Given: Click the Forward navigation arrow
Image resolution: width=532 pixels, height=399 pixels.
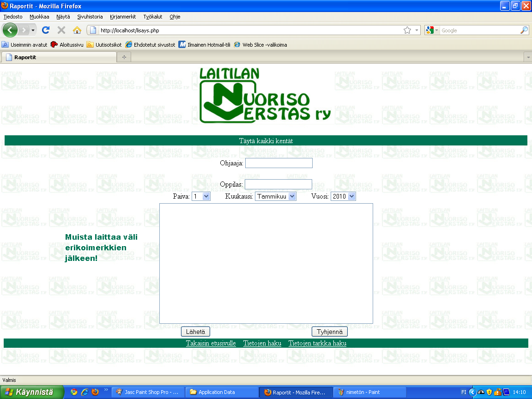Looking at the screenshot, I should 24,30.
